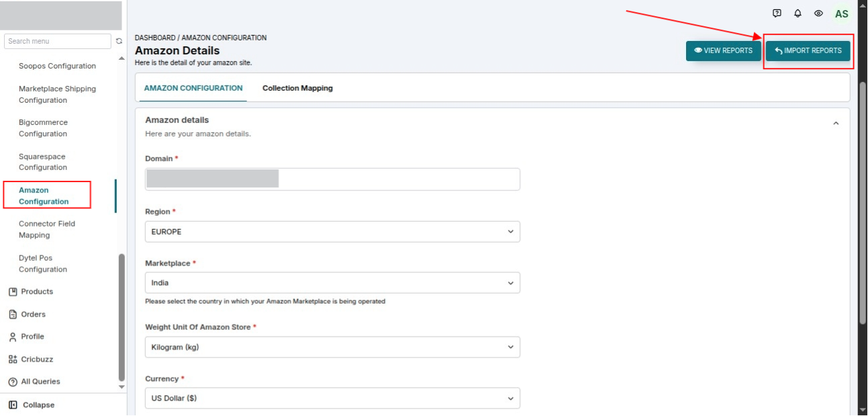Open the notifications bell icon
Viewport: 868px width, 416px height.
coord(798,13)
